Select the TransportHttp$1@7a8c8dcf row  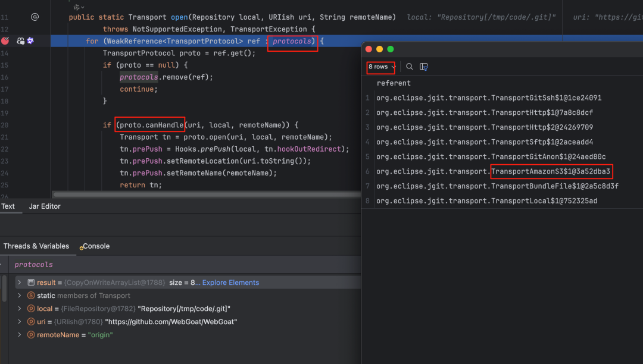485,112
